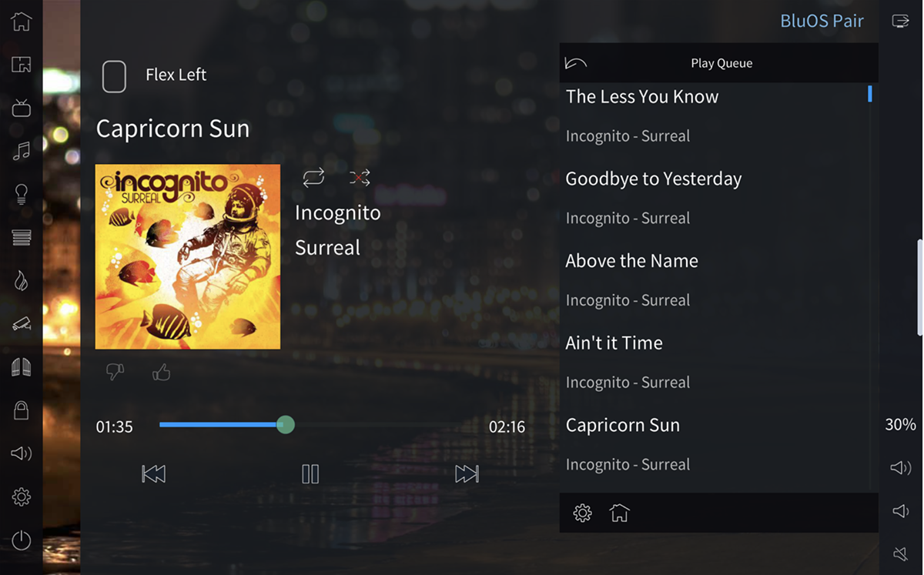Click the power icon in sidebar

point(22,540)
